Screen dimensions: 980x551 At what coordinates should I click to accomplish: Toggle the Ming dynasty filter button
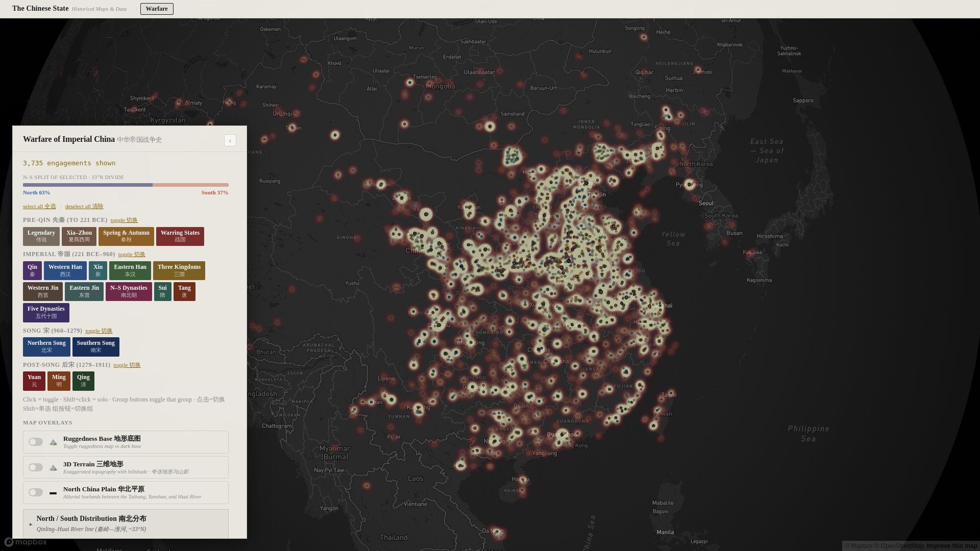point(59,381)
